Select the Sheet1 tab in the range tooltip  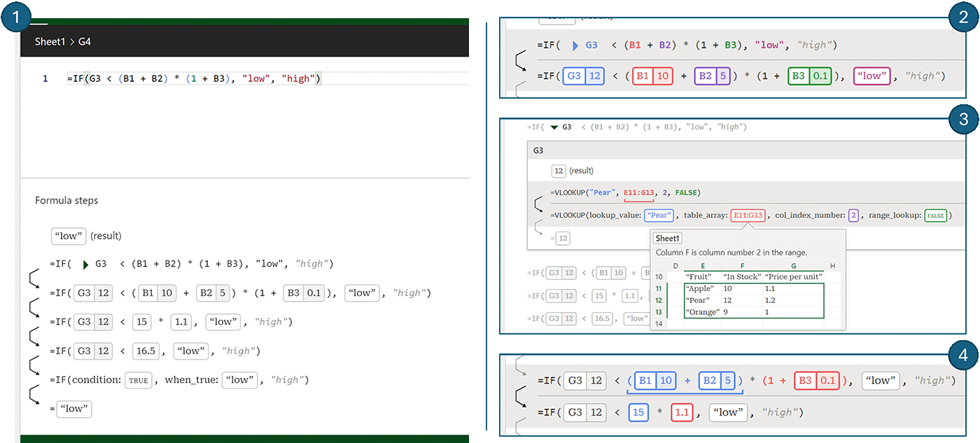(x=666, y=238)
